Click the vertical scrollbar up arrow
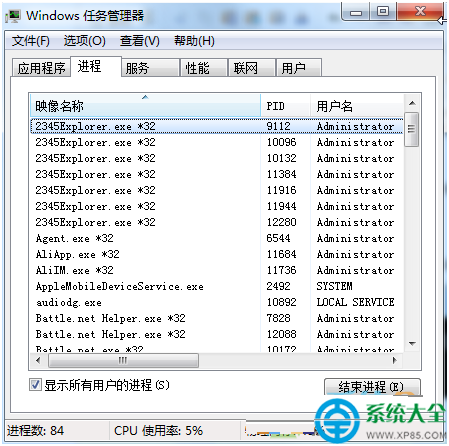Viewport: 449px width, 446px height. pyautogui.click(x=412, y=103)
